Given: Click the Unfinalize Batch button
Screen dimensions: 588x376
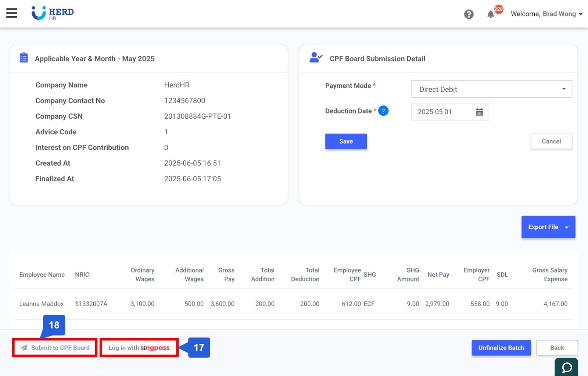Looking at the screenshot, I should tap(501, 347).
